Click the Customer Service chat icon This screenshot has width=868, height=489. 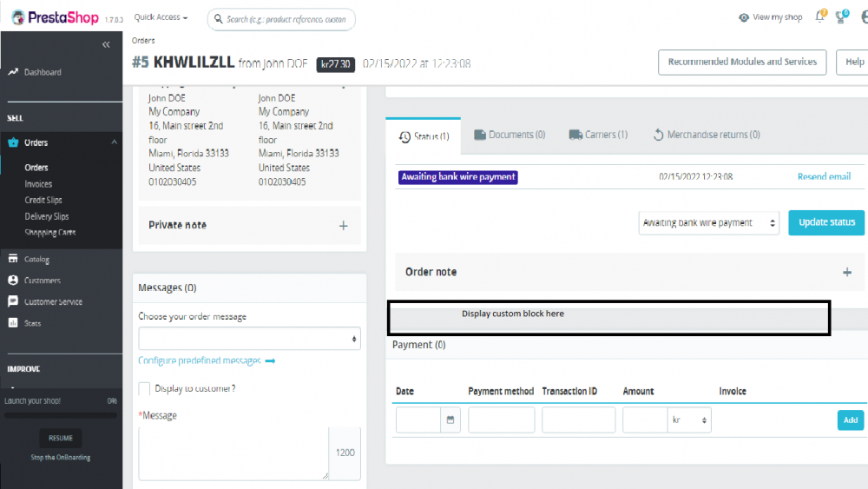tap(13, 301)
